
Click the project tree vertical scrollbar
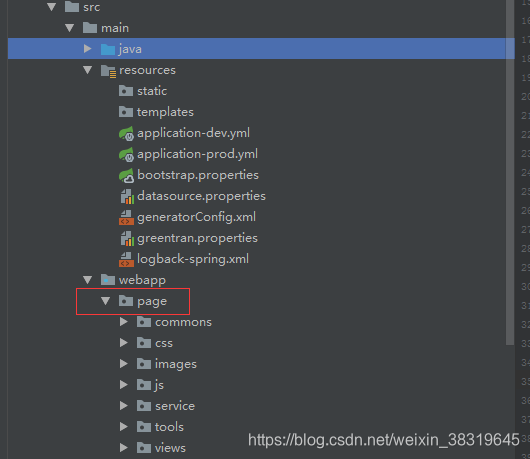tap(510, 172)
